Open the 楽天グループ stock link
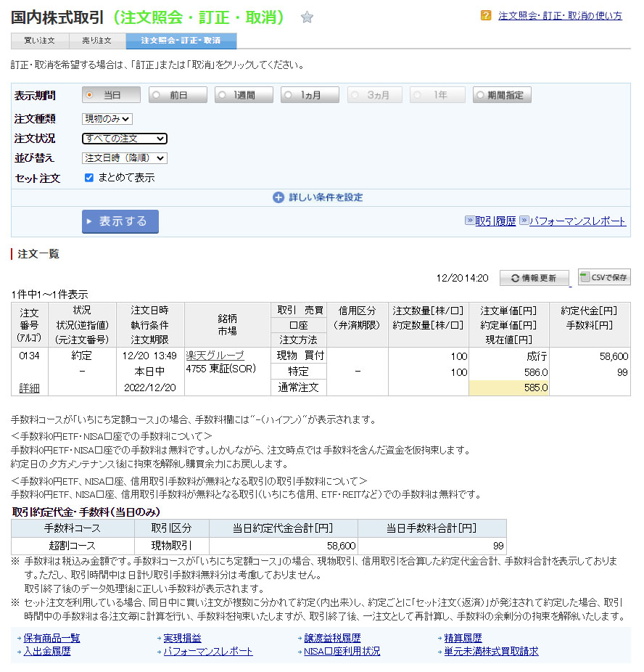The image size is (644, 672). [x=215, y=356]
